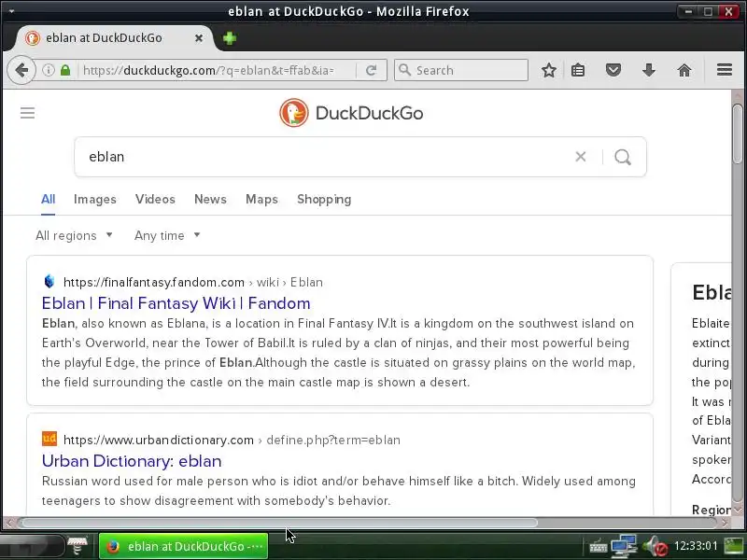Screen dimensions: 747x560
Task: Open the bookmarks list icon
Action: [x=578, y=71]
